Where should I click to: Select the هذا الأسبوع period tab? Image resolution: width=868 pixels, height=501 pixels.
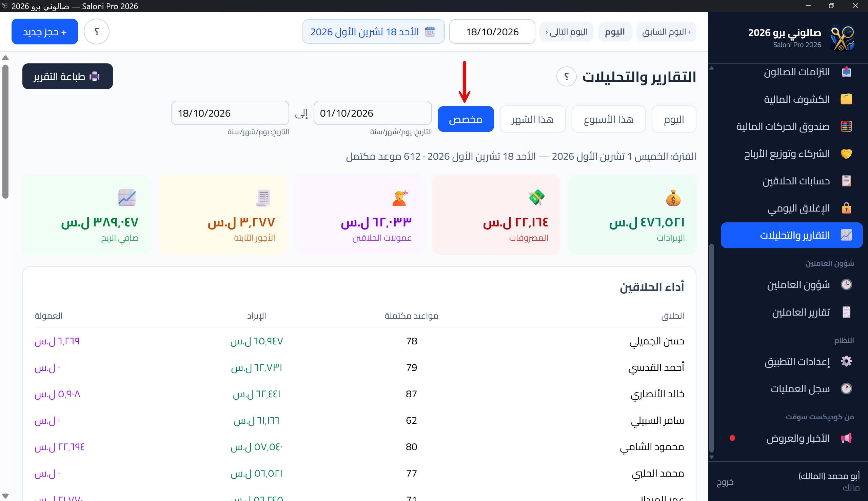coord(608,119)
